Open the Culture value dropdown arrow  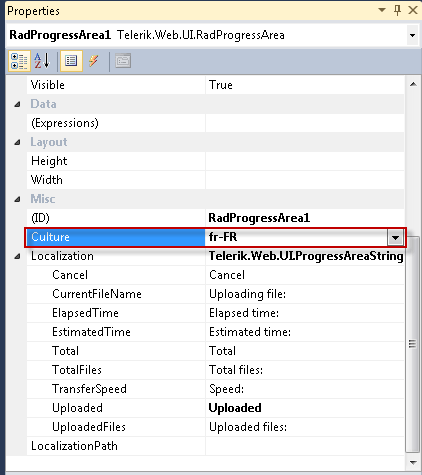[395, 238]
